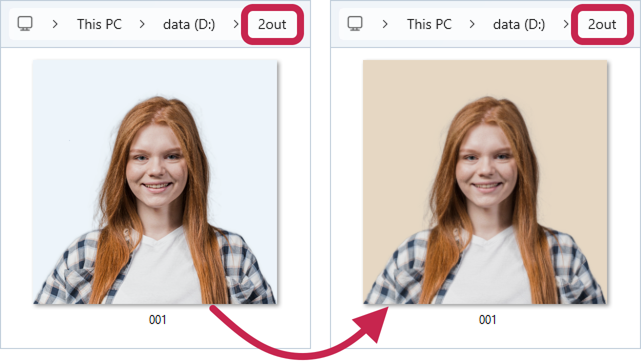Viewport: 641px width, 364px height.
Task: Go to This PC in right breadcrumb
Action: tap(429, 24)
